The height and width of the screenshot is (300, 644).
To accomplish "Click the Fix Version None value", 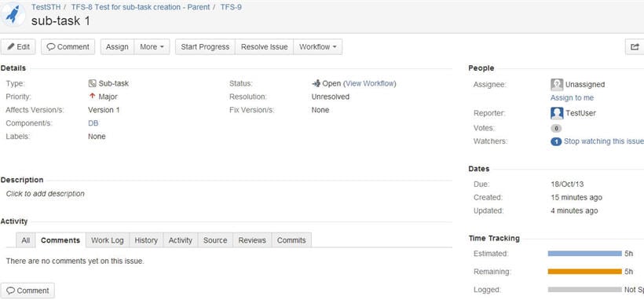I will coord(320,110).
